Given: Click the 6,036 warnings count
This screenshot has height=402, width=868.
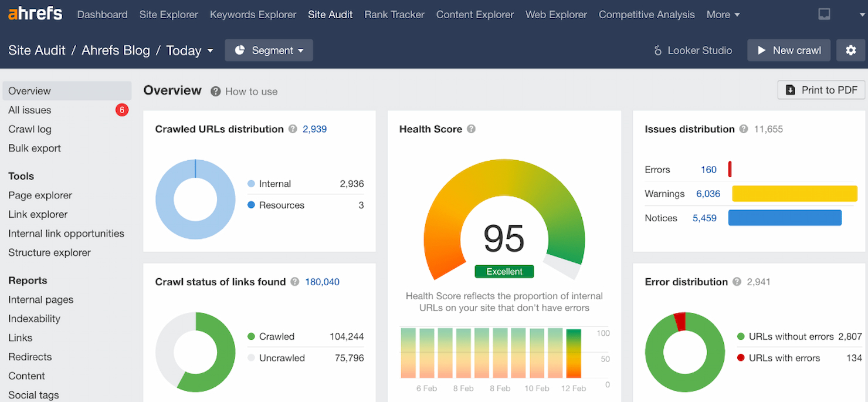Looking at the screenshot, I should 708,194.
